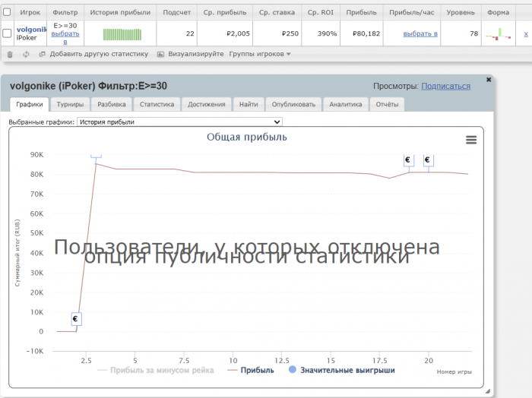Sort by the Игрок column header
The height and width of the screenshot is (398, 532).
tap(30, 12)
